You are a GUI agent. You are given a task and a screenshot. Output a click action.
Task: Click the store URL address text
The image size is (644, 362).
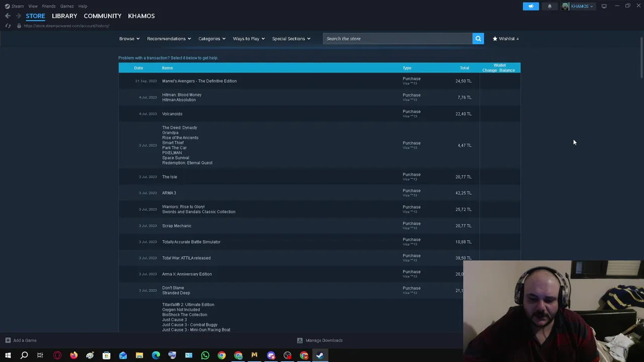66,26
